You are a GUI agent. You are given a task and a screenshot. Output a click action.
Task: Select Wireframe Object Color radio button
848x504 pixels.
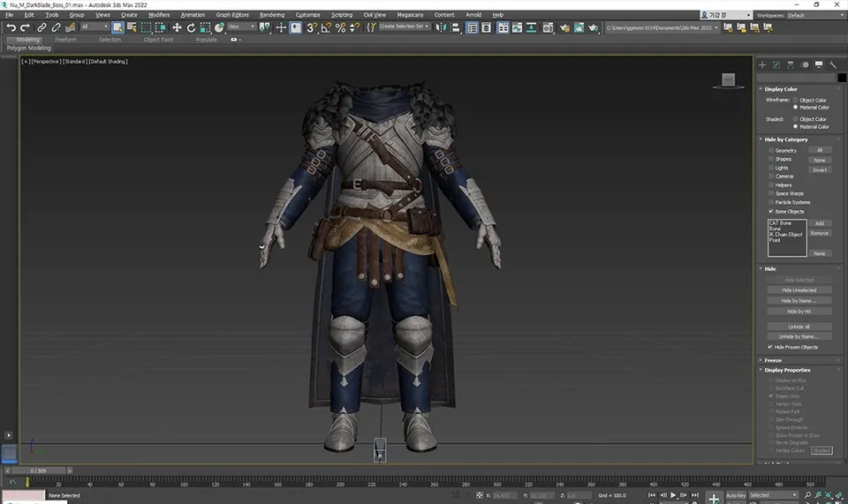[x=796, y=100]
